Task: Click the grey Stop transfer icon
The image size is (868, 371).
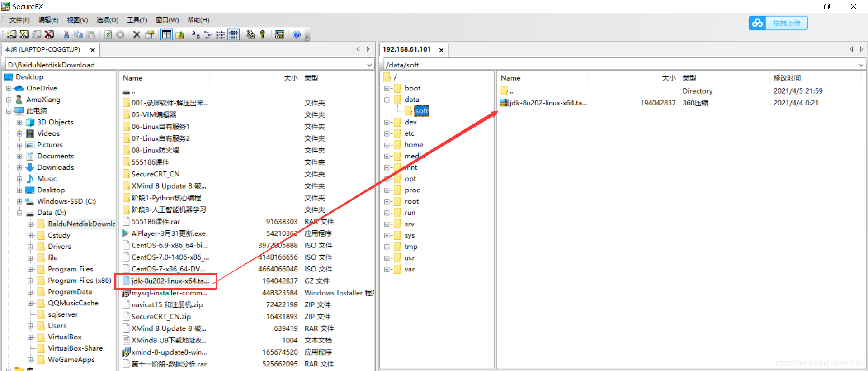Action: (120, 34)
